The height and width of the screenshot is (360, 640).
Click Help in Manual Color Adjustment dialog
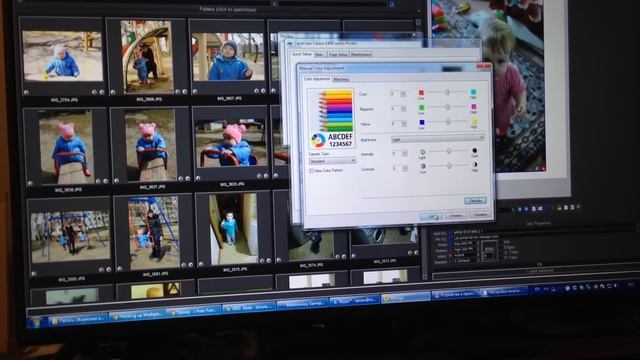(x=480, y=214)
